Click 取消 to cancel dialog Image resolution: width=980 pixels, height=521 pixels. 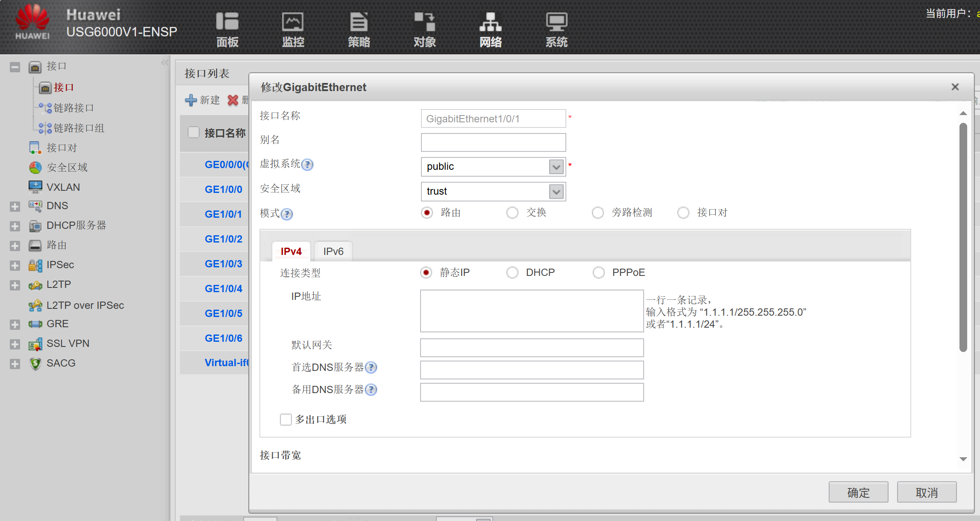[x=927, y=492]
